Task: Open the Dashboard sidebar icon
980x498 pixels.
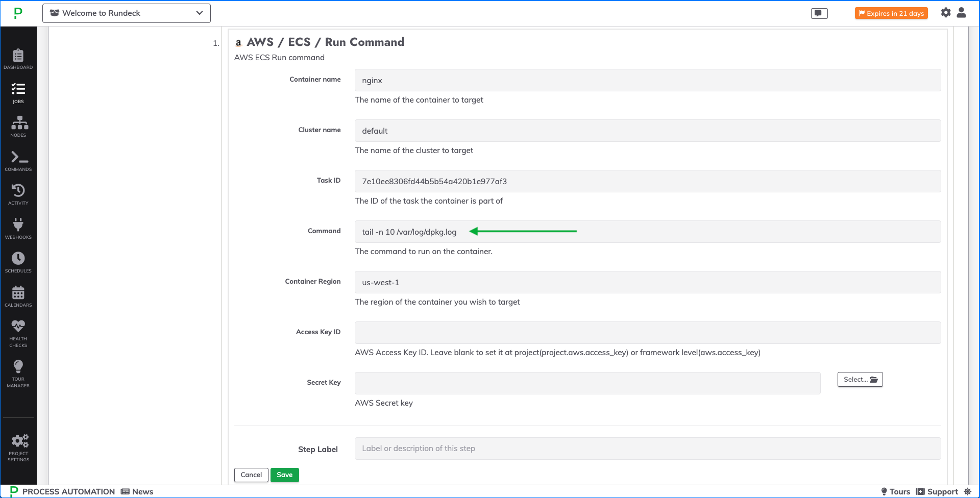Action: tap(18, 59)
